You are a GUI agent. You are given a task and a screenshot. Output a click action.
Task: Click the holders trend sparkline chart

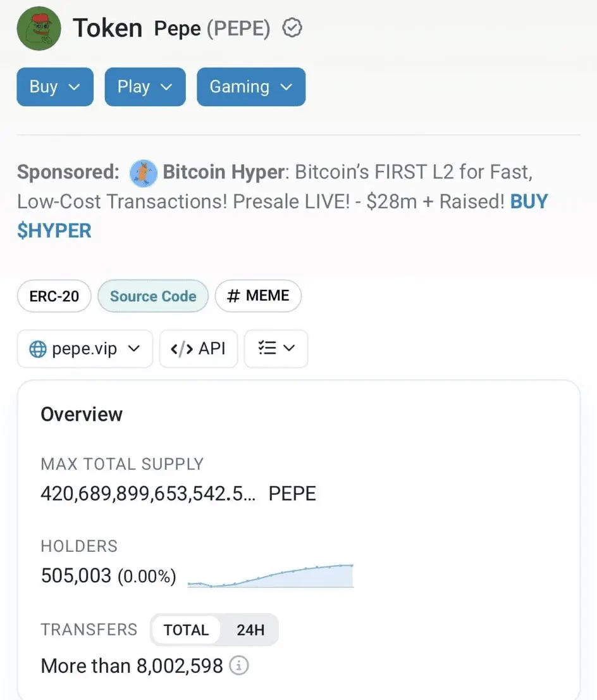[271, 575]
